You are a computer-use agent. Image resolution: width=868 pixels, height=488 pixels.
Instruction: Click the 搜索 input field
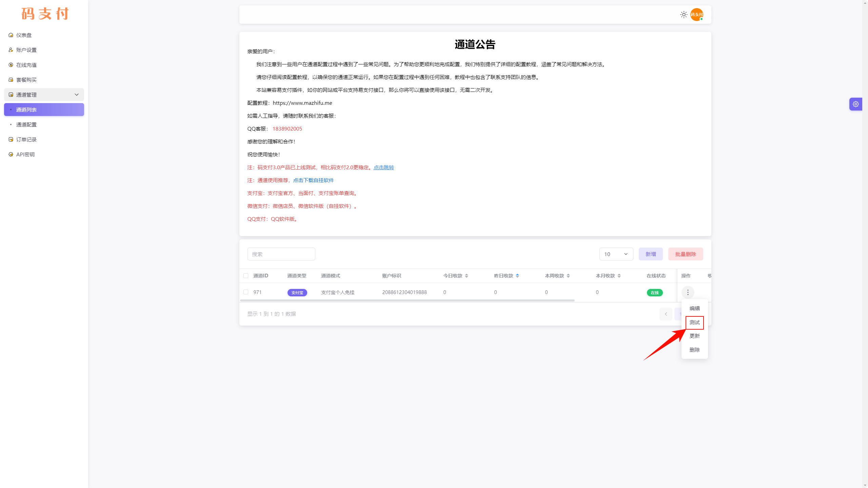pyautogui.click(x=281, y=254)
